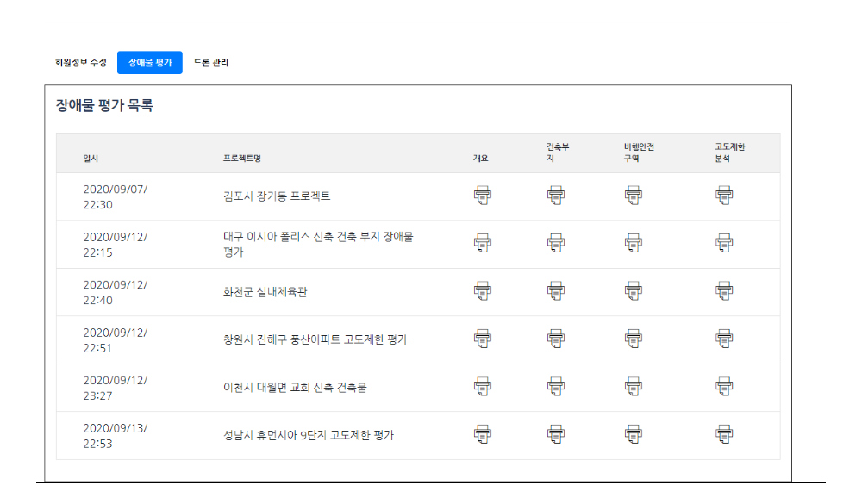Screen dimensions: 862x504
Task: Print 건축부지 for 성남시 휴먼시아 9단지 row
Action: (x=556, y=434)
